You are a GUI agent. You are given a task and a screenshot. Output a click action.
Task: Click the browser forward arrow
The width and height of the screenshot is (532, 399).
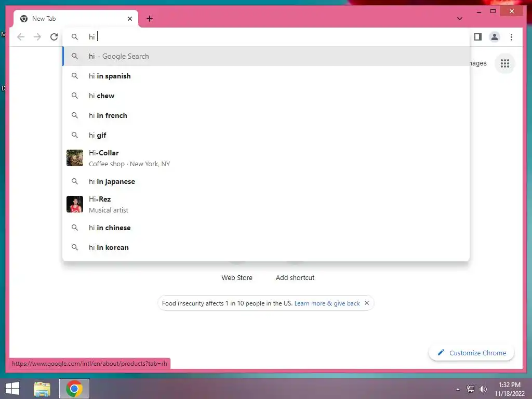coord(37,37)
